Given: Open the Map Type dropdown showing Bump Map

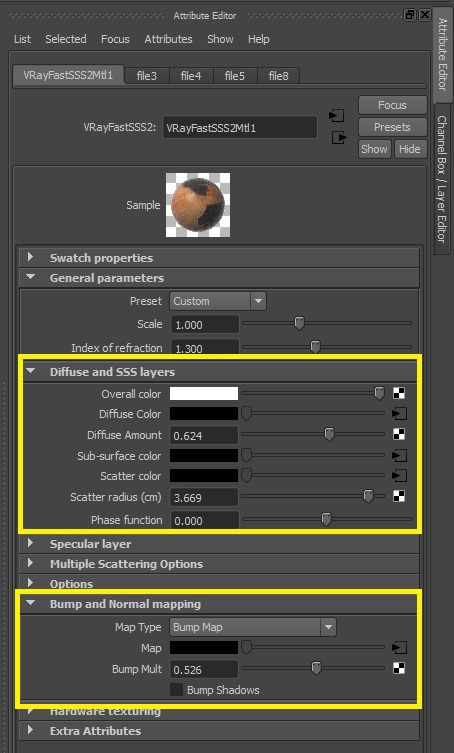Looking at the screenshot, I should [x=253, y=627].
